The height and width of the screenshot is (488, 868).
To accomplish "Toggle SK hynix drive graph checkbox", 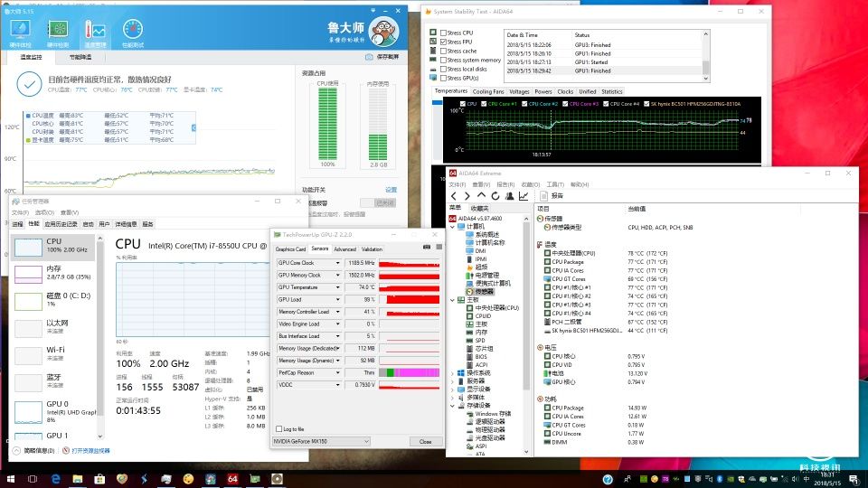I will pyautogui.click(x=646, y=103).
